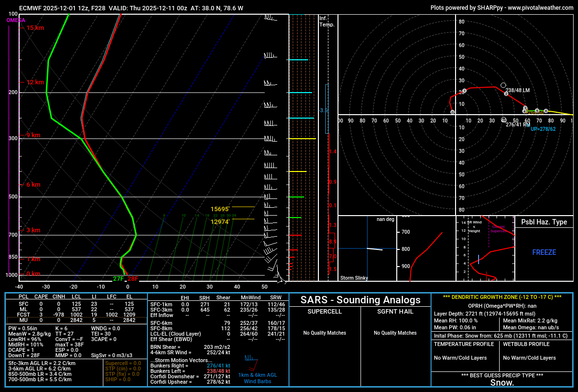
Task: Expand the Dendritic Growth Zone section
Action: (501, 297)
